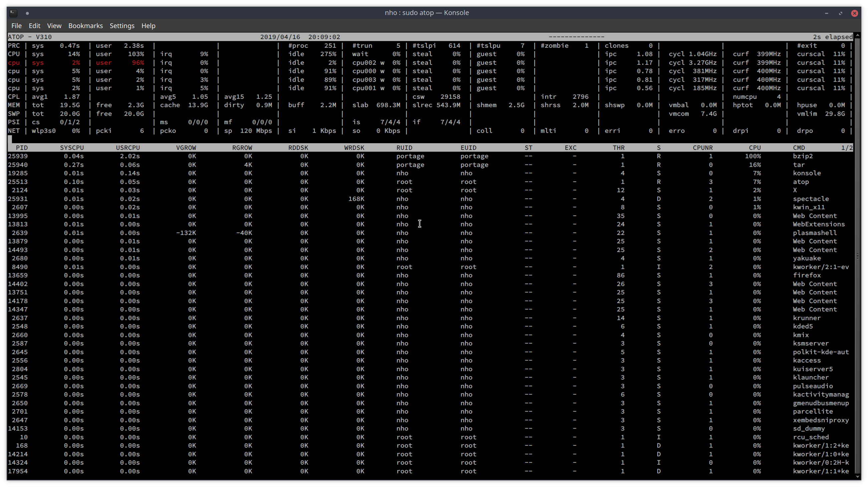Open the File menu
This screenshot has width=868, height=487.
[x=16, y=26]
